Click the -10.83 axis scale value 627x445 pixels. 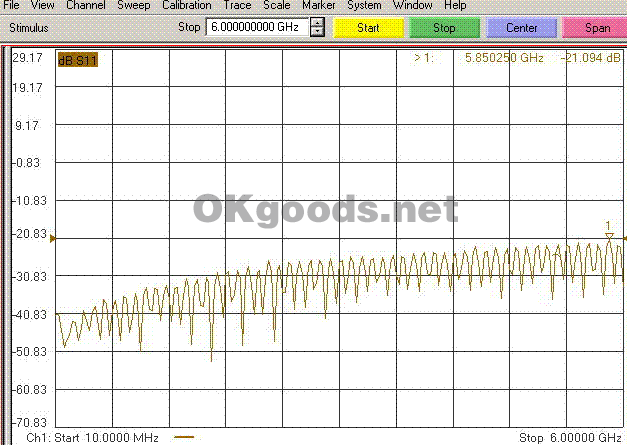coord(30,201)
